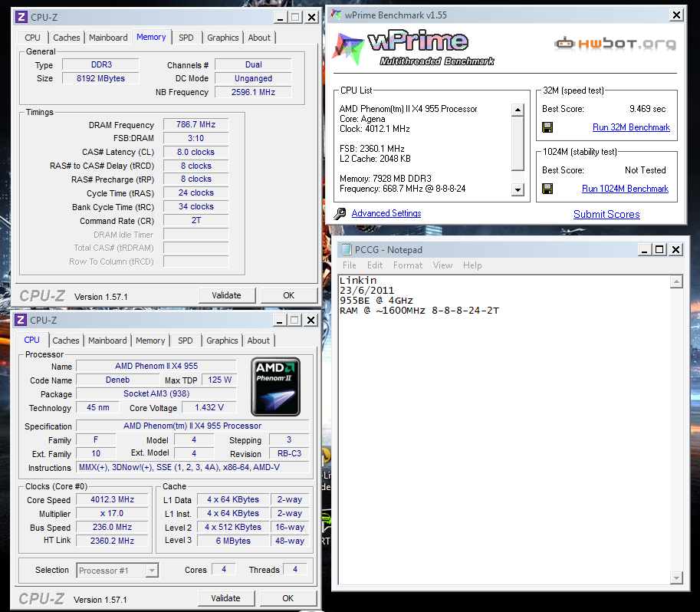Open Caches tab in lower CPU-Z window
Screen dimensions: 700x612
66,341
